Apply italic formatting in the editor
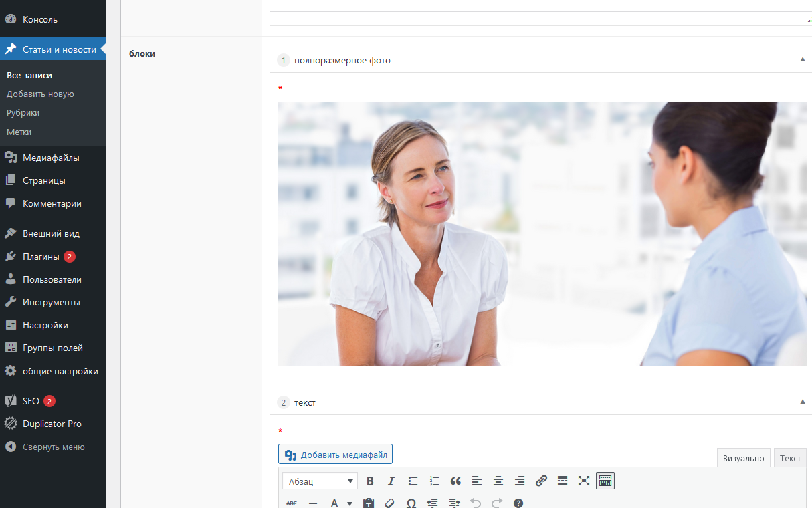This screenshot has width=812, height=508. click(x=391, y=481)
